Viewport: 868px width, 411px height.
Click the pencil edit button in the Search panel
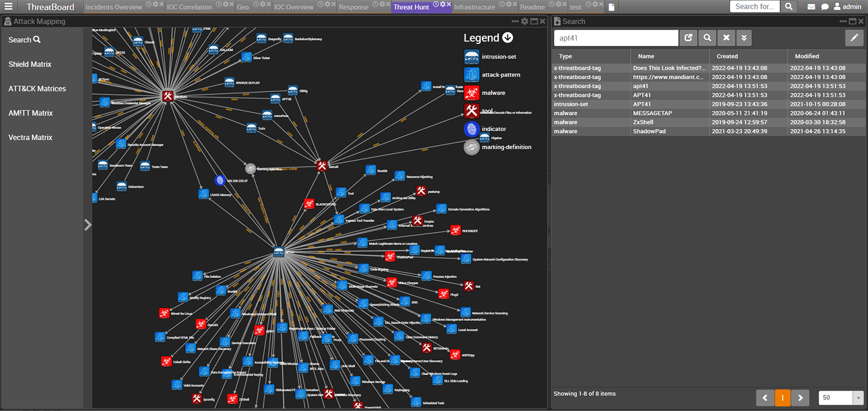click(854, 38)
